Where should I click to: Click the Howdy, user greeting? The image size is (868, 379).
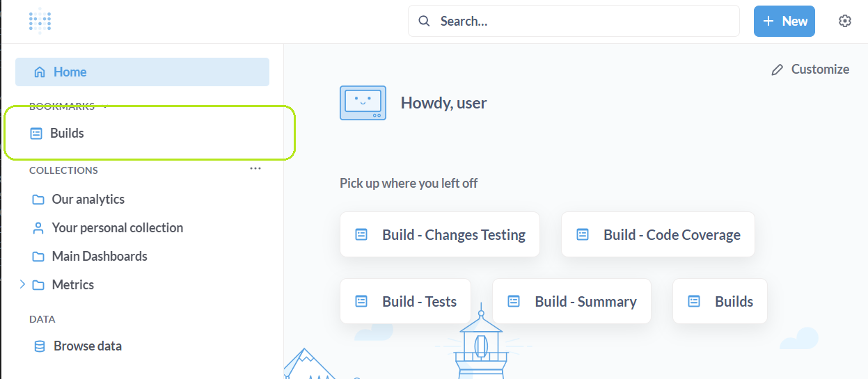click(x=444, y=103)
